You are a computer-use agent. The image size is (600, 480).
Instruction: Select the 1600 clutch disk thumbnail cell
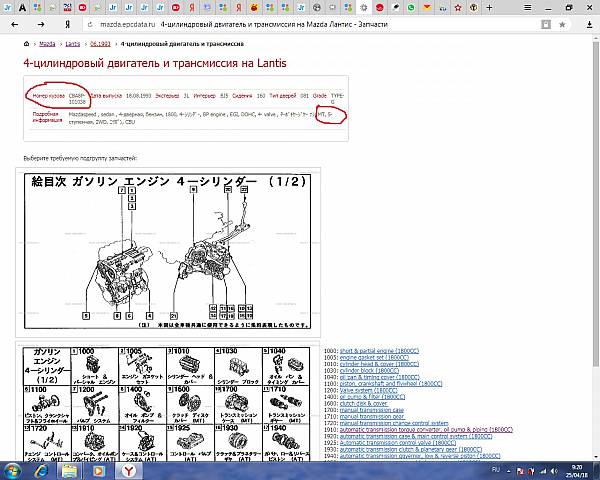190,405
